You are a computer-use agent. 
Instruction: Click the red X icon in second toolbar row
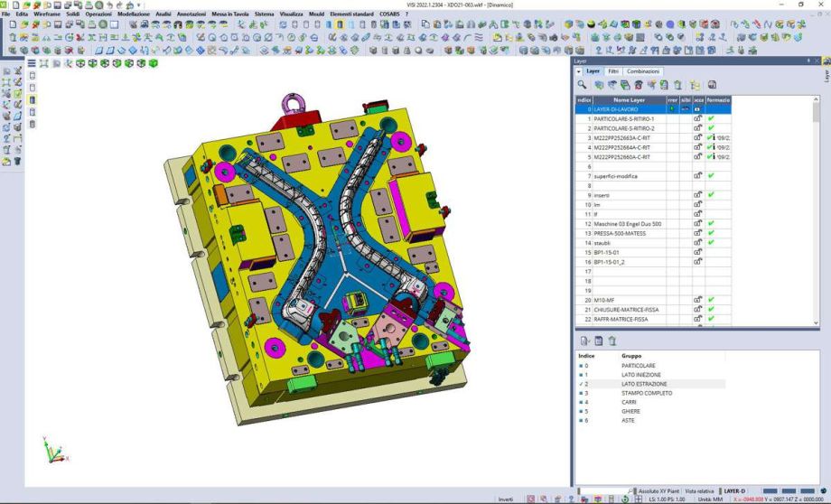(80, 38)
